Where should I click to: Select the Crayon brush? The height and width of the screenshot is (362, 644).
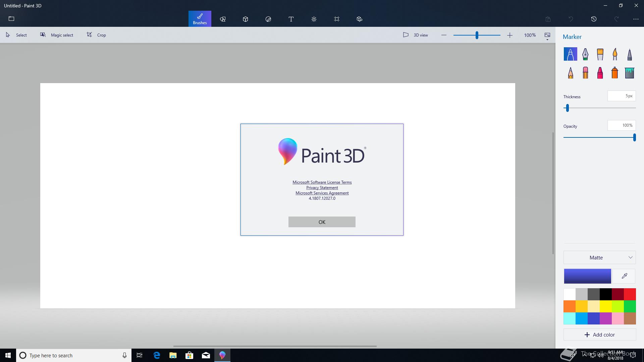pos(600,73)
